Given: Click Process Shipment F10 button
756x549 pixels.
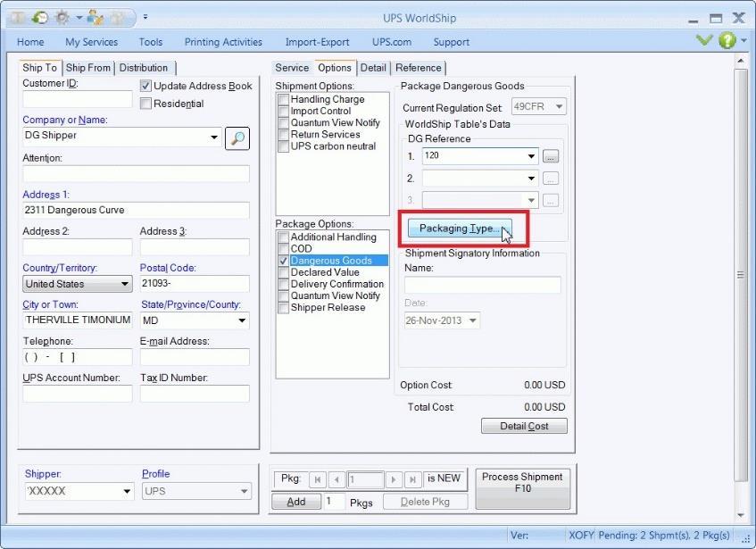Looking at the screenshot, I should tap(523, 489).
